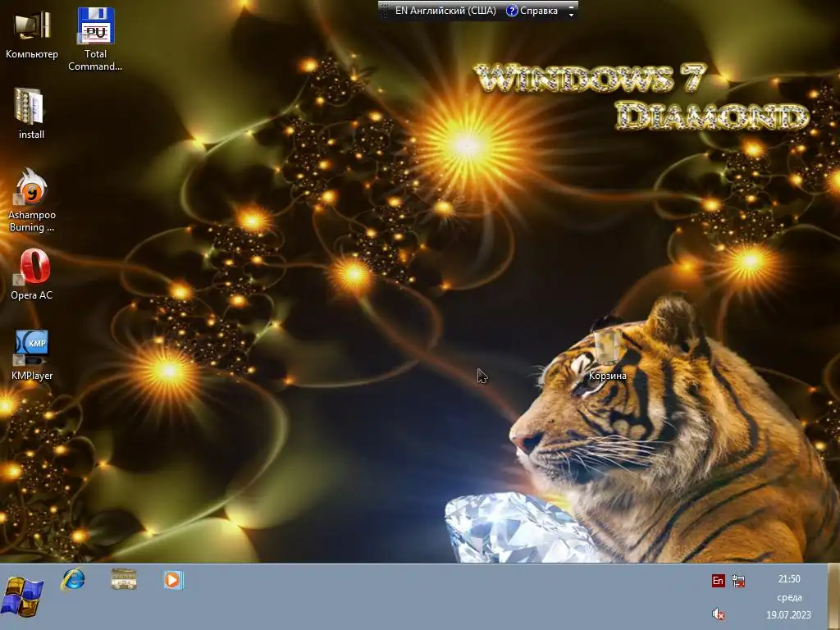Click the Show desktop strip

pyautogui.click(x=834, y=597)
